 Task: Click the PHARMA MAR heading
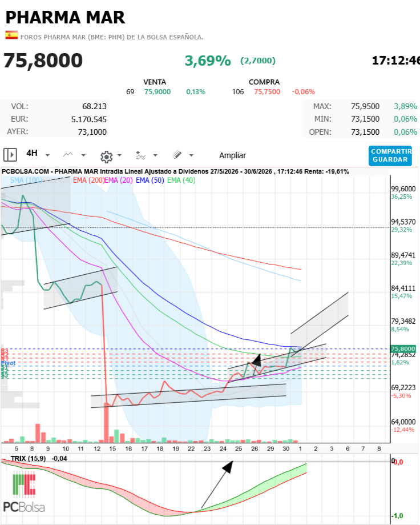65,17
